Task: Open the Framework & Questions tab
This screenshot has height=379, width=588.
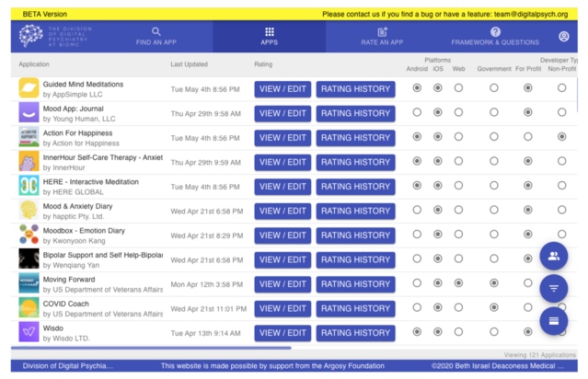Action: click(x=495, y=37)
